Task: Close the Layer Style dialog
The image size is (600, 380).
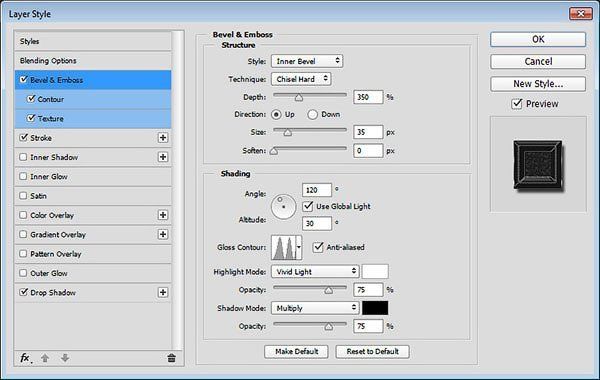Action: pos(581,14)
